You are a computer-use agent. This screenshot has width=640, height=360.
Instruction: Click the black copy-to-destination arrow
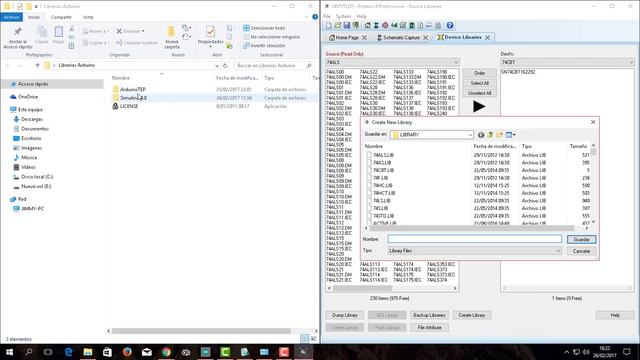[479, 107]
